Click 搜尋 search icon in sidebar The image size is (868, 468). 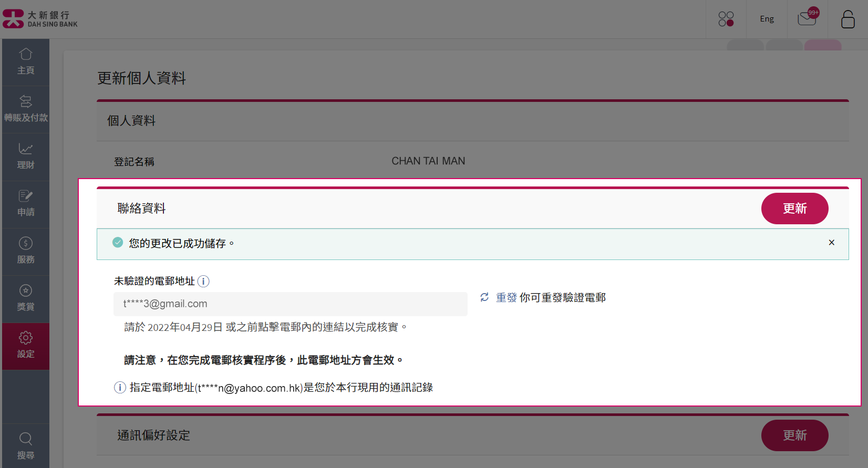tap(26, 446)
